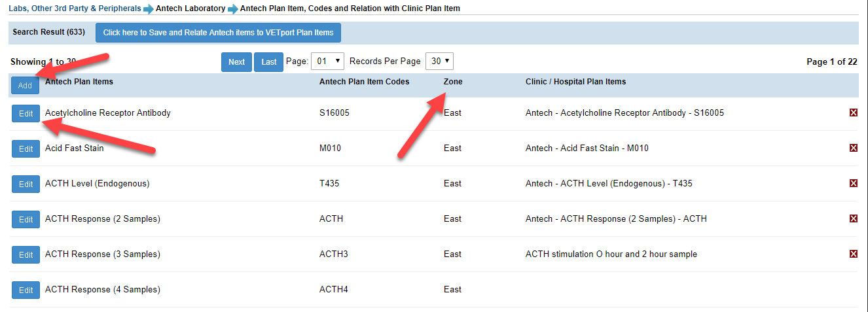Click Page 1 of 22 indicator

tap(832, 61)
